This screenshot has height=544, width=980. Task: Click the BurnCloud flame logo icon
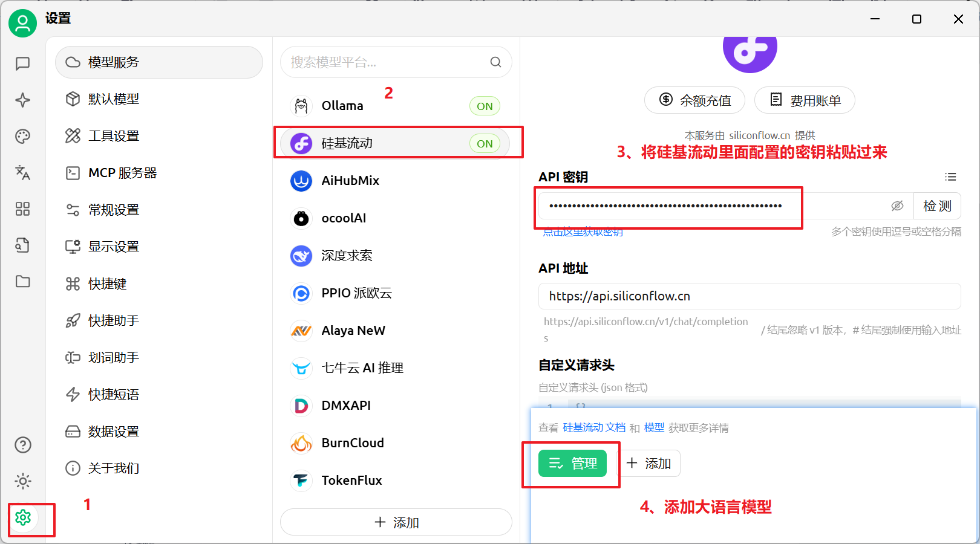click(301, 443)
